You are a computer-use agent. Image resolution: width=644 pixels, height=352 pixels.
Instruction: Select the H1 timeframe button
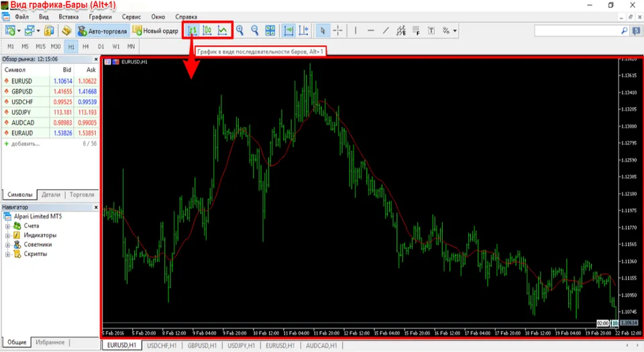(71, 46)
